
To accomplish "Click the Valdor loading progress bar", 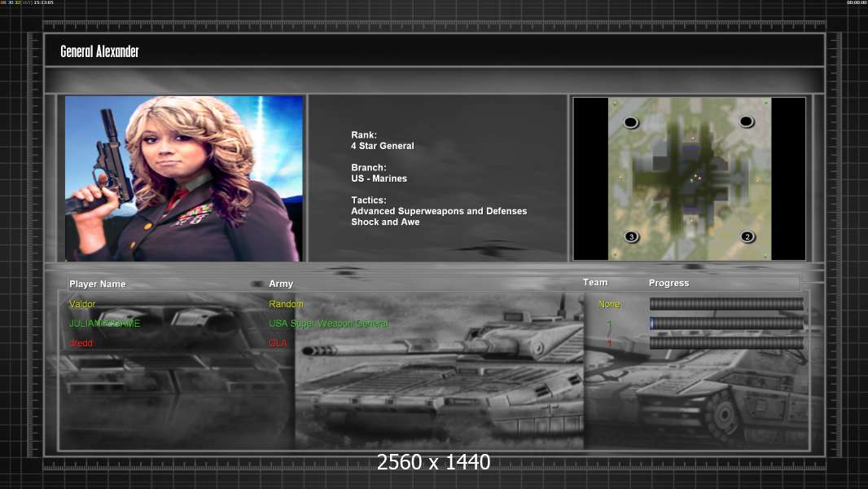I will [x=726, y=303].
